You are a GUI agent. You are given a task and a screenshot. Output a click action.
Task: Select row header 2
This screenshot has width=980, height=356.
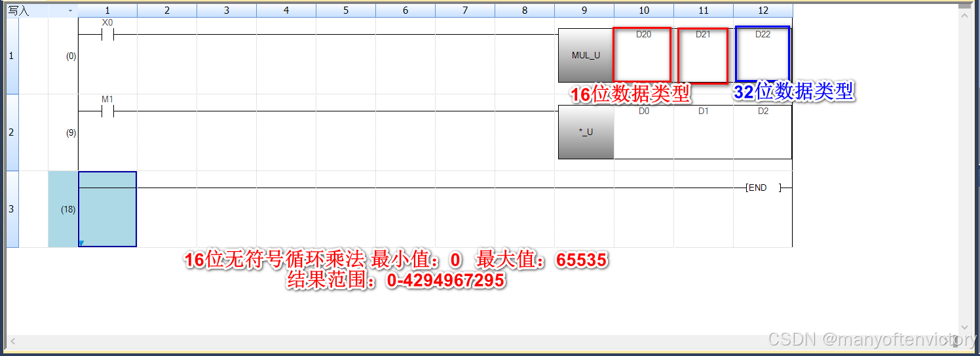click(x=10, y=132)
